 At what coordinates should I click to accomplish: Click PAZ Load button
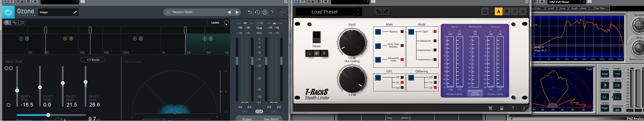pyautogui.click(x=551, y=8)
